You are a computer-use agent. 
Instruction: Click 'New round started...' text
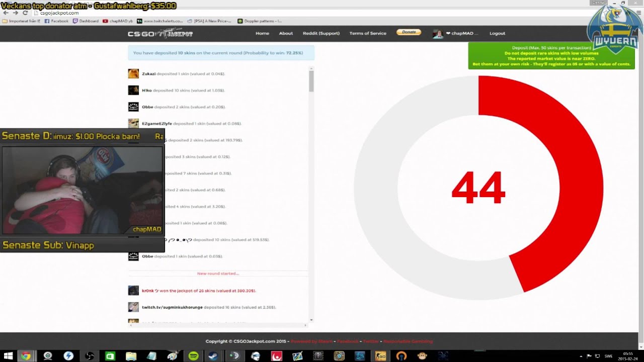coord(218,274)
